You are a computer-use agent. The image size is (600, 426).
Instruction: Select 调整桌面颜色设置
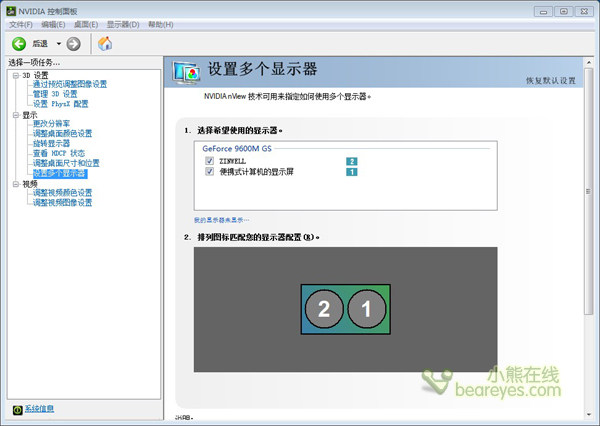click(x=62, y=134)
